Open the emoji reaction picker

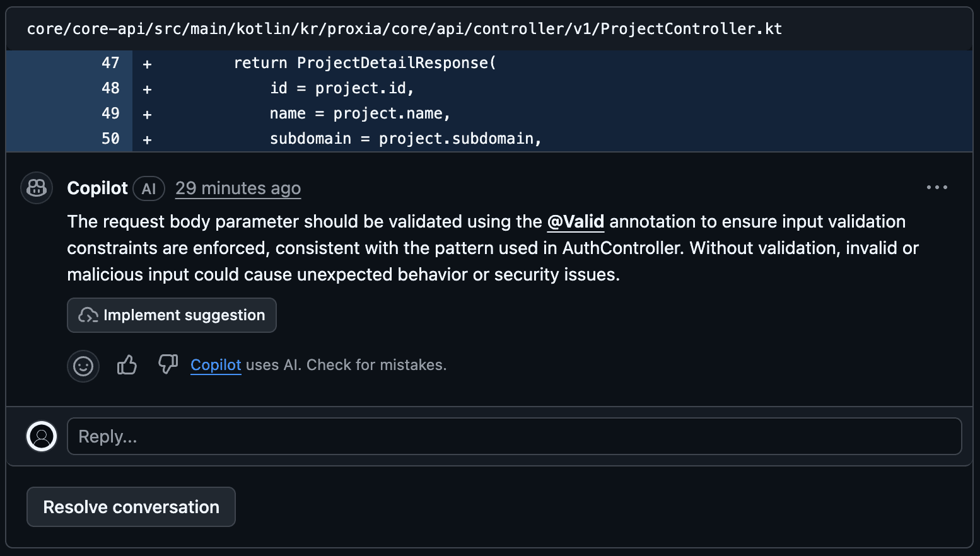coord(83,366)
